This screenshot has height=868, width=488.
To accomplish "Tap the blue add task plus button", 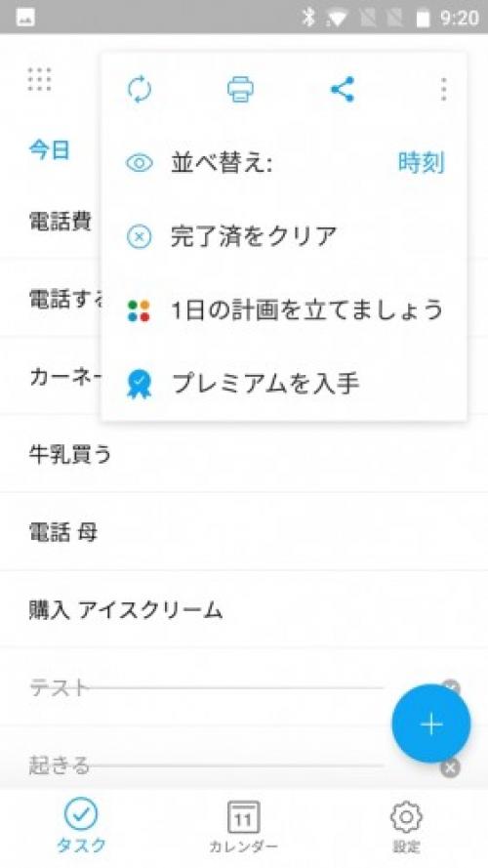I will [x=431, y=723].
